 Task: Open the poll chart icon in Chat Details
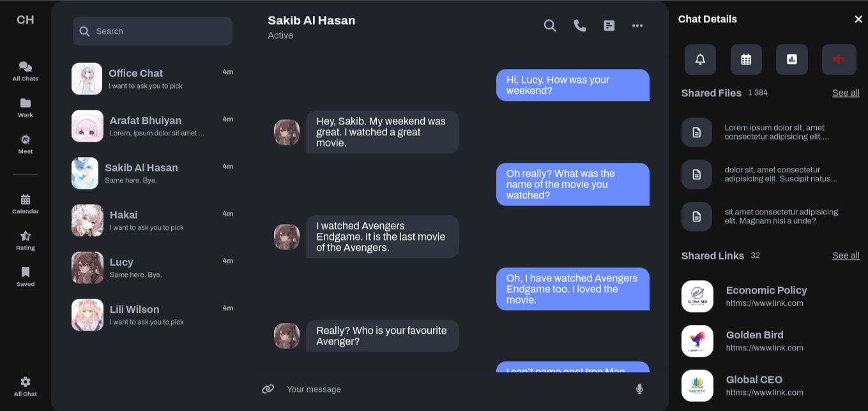click(x=792, y=59)
